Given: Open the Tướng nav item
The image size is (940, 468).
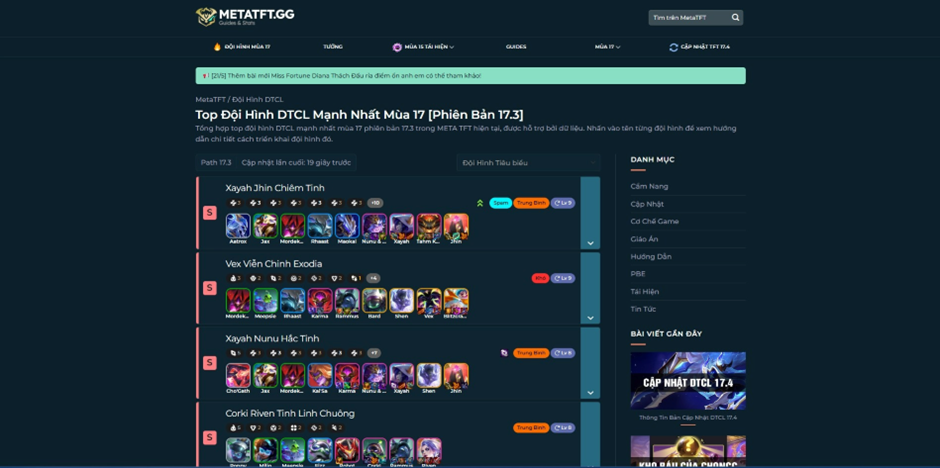Looking at the screenshot, I should point(333,47).
